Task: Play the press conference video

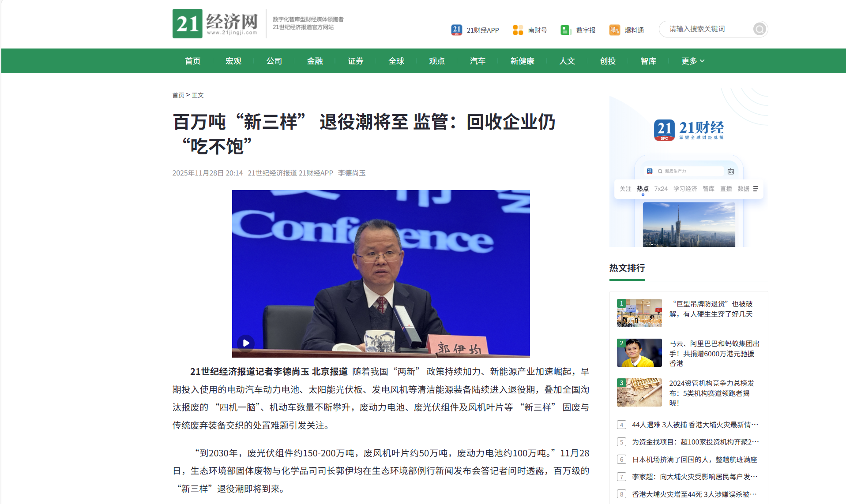Action: coord(246,343)
